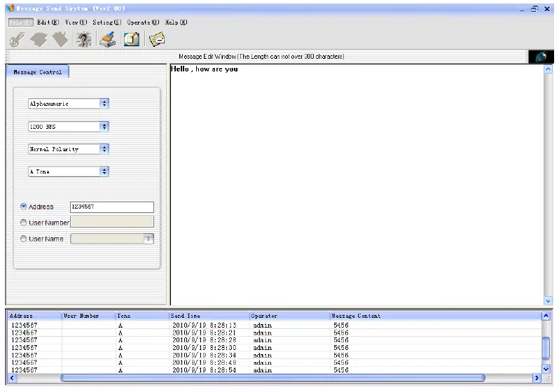Click the history list scroll down arrow
This screenshot has height=392, width=559.
coord(546,369)
